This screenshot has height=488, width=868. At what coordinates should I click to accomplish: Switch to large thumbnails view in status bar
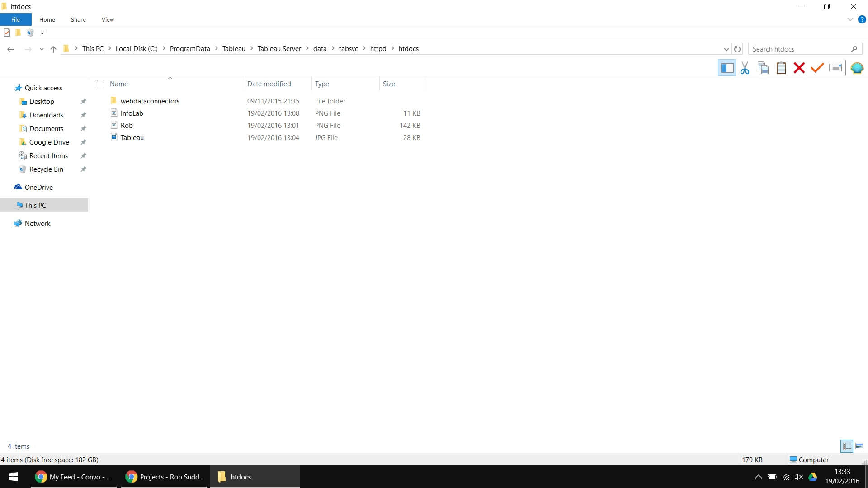click(859, 446)
